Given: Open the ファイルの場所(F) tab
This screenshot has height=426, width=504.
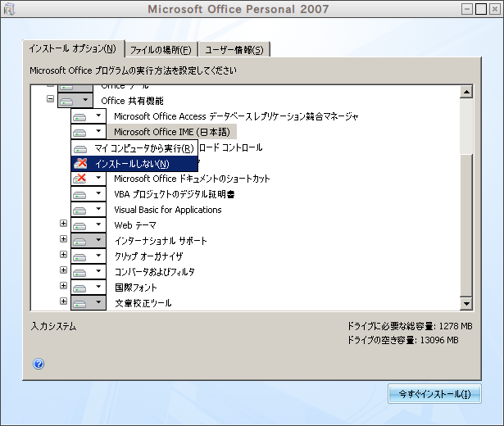Looking at the screenshot, I should click(161, 50).
